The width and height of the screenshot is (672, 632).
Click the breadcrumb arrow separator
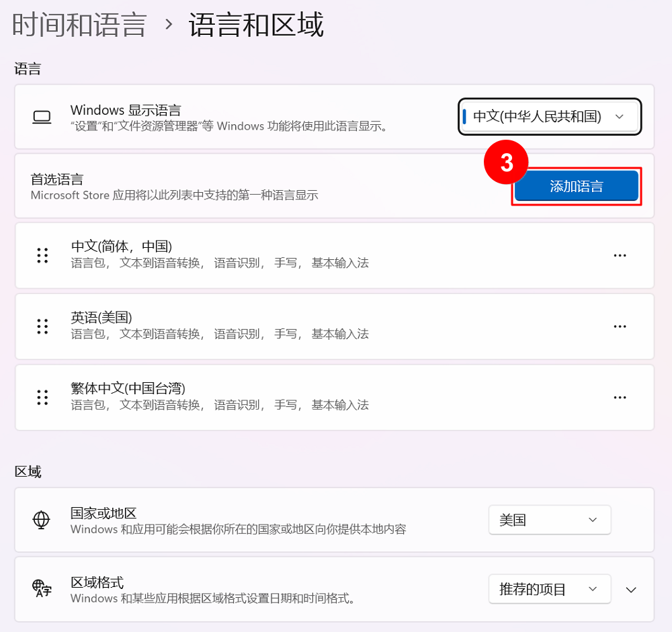[169, 26]
